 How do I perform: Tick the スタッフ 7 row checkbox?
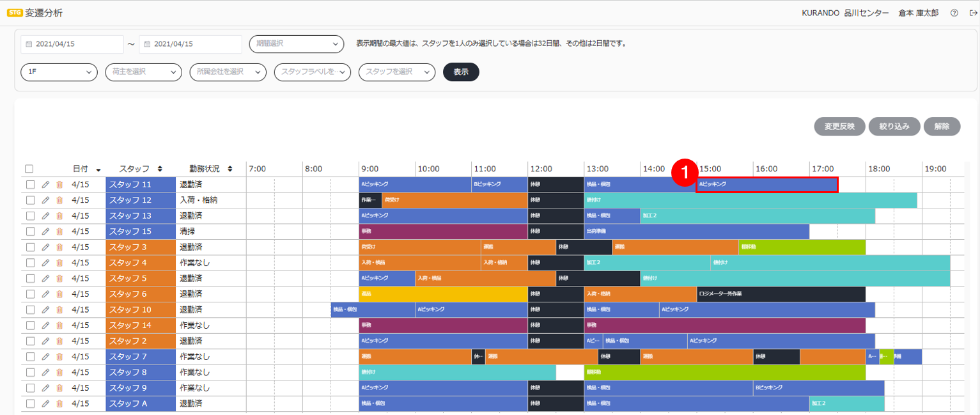pos(30,357)
